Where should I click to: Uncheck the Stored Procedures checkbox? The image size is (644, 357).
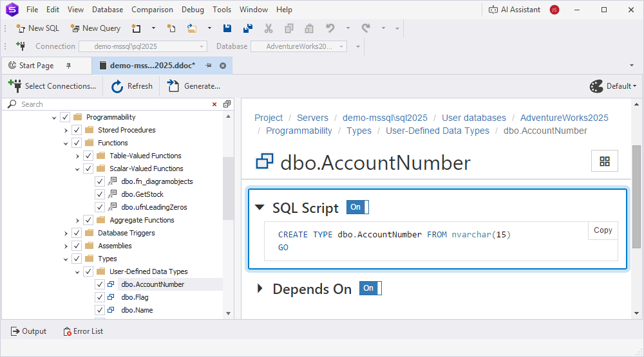[77, 130]
